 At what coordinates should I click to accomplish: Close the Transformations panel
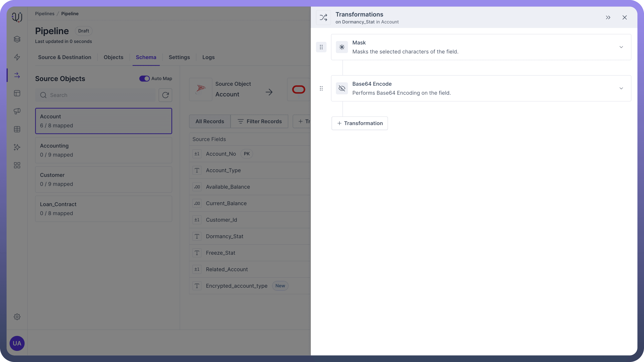click(x=624, y=17)
